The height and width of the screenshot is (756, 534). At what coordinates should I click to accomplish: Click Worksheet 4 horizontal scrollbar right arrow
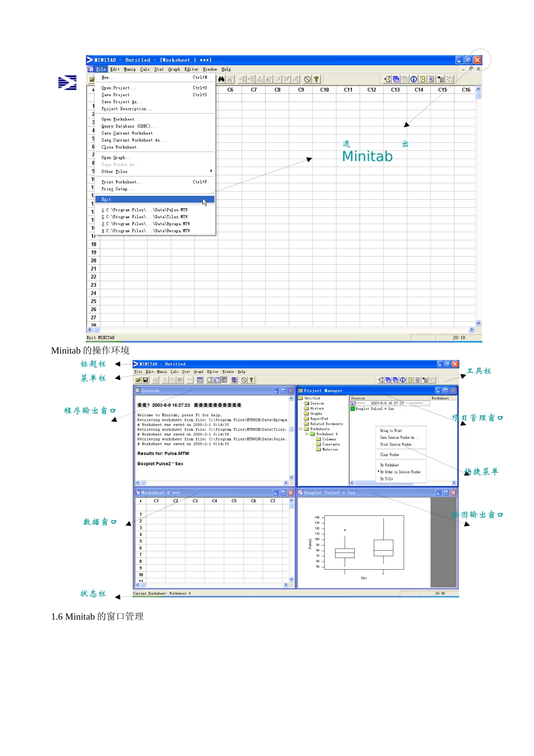286,585
